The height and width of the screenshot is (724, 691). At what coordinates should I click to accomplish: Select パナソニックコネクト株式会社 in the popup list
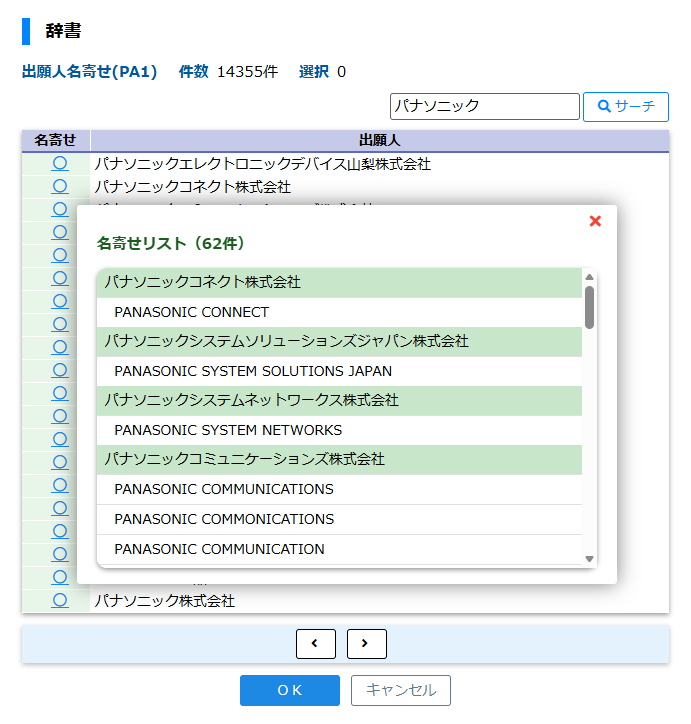click(x=339, y=282)
